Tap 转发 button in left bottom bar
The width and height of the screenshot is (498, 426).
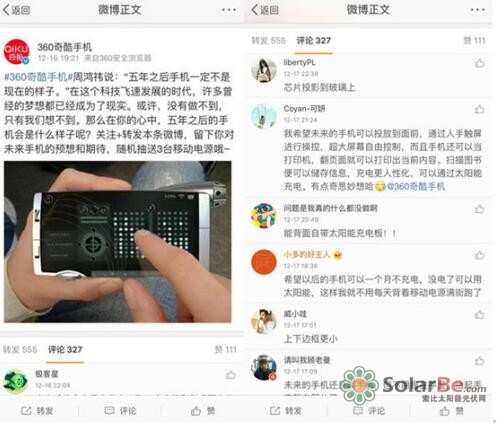pyautogui.click(x=37, y=411)
